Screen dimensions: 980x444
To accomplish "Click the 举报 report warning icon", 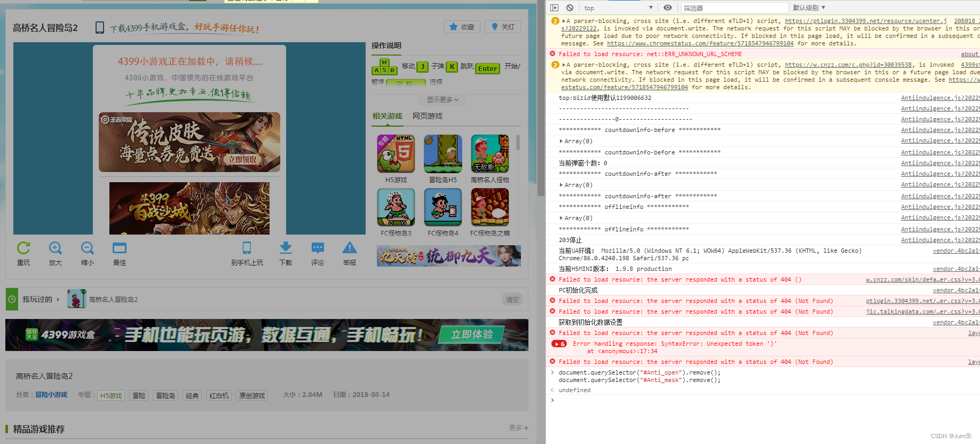I will (350, 248).
